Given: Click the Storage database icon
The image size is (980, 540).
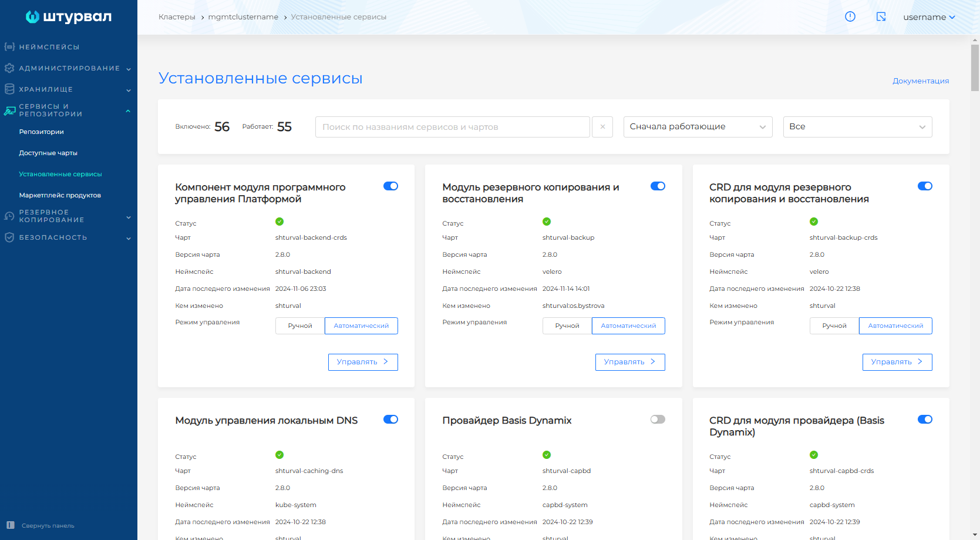Looking at the screenshot, I should pyautogui.click(x=9, y=89).
